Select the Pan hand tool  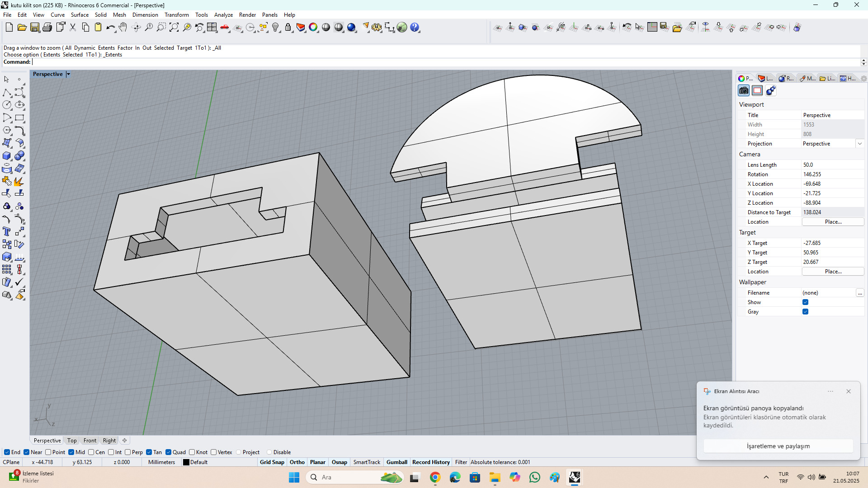coord(123,28)
